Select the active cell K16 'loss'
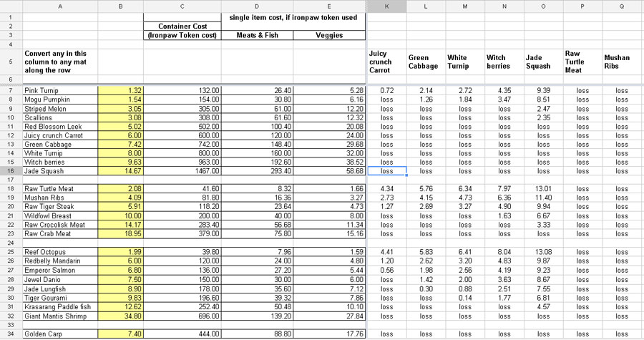Viewport: 644px width, 340px height. tap(387, 171)
